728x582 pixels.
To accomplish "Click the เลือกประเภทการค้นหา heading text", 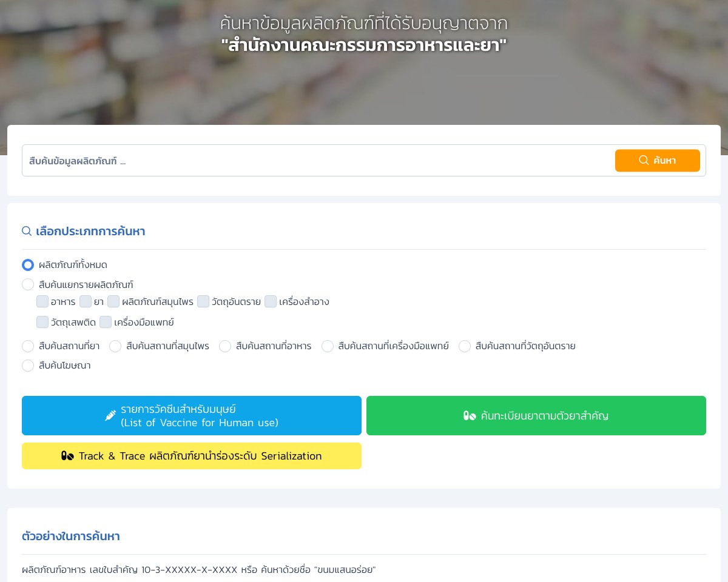I will click(90, 231).
